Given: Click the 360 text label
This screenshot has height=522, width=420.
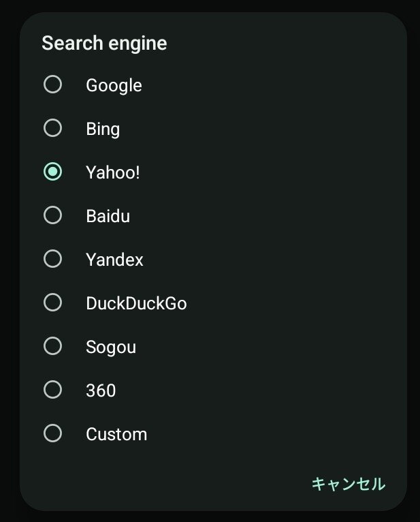Looking at the screenshot, I should pyautogui.click(x=101, y=390).
